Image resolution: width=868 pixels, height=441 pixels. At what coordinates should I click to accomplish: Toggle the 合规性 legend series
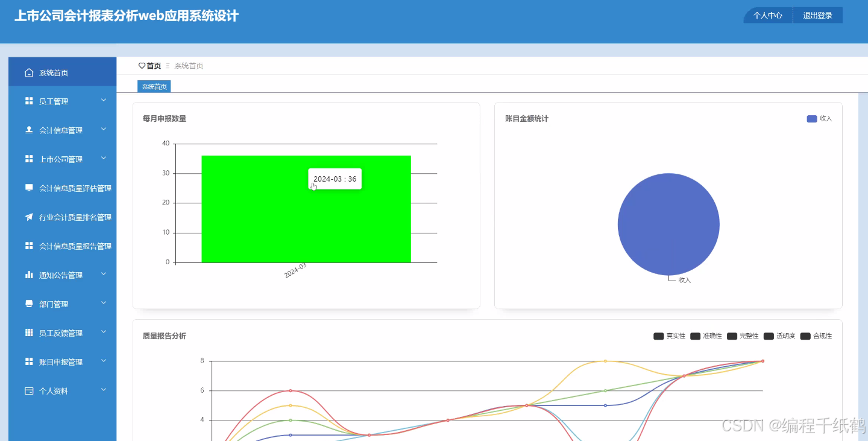coord(816,336)
